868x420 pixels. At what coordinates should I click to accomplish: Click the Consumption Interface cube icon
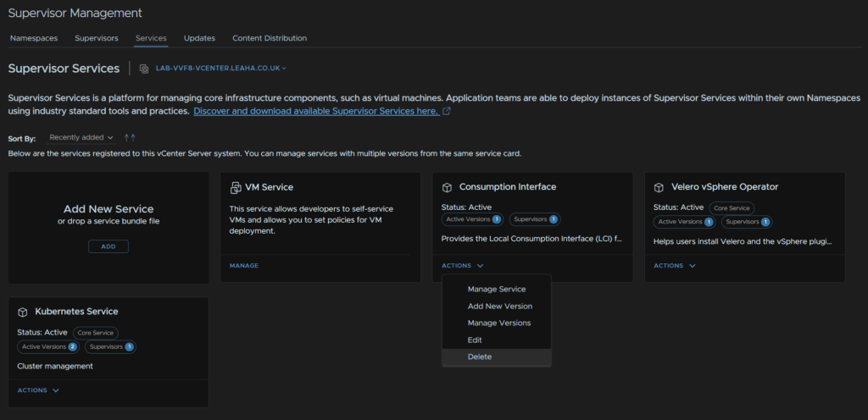447,187
